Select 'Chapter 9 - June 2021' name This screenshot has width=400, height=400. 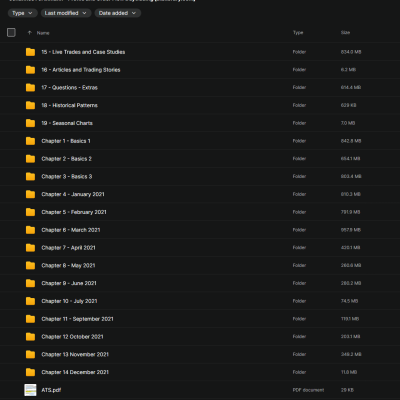click(69, 283)
